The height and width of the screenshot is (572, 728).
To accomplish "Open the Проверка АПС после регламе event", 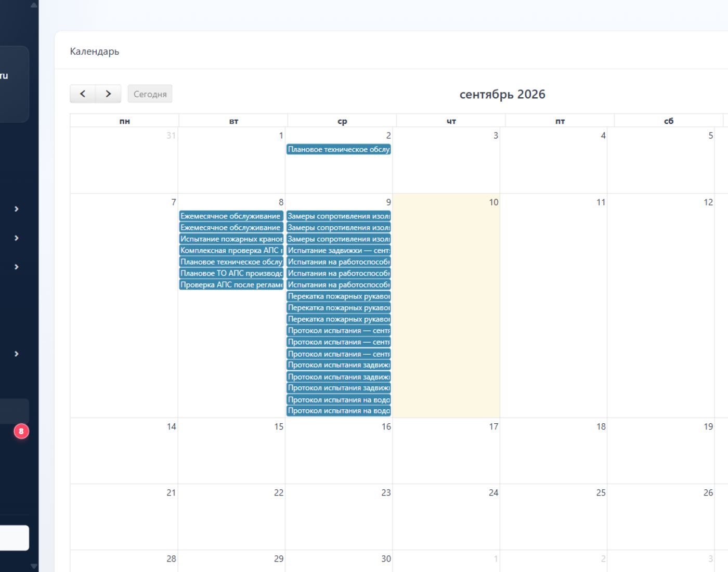I will point(231,285).
